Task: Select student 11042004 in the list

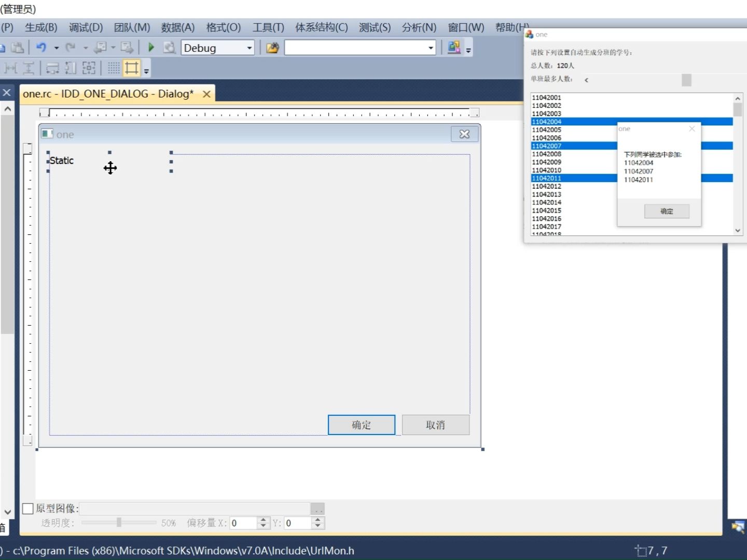Action: click(x=547, y=121)
